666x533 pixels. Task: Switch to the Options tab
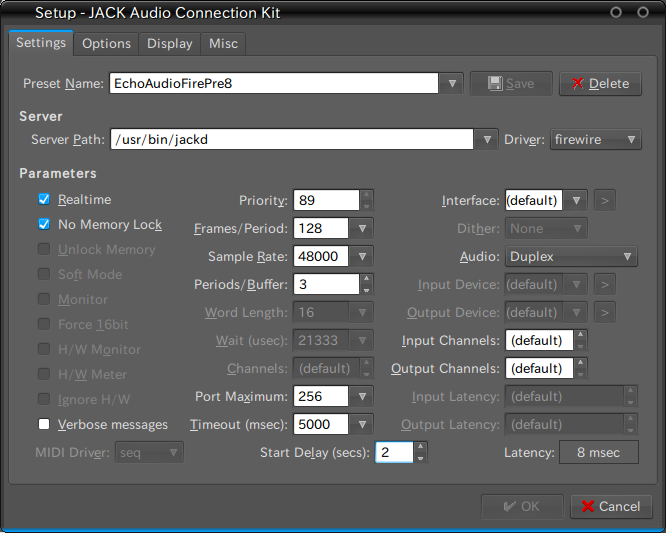click(x=106, y=44)
